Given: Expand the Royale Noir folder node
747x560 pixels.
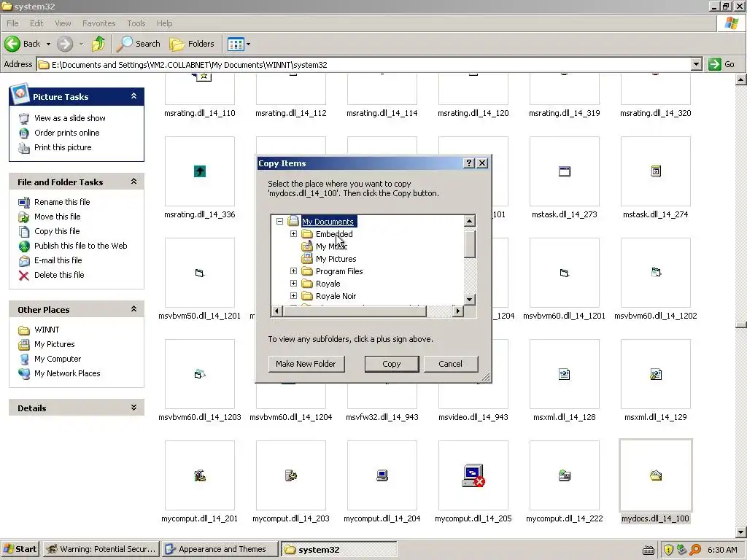Looking at the screenshot, I should pos(293,296).
